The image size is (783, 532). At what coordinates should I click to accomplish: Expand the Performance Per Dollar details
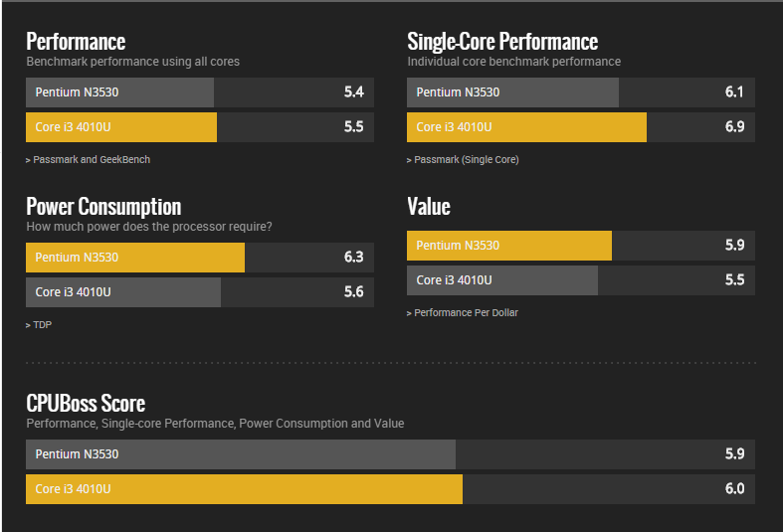click(463, 312)
